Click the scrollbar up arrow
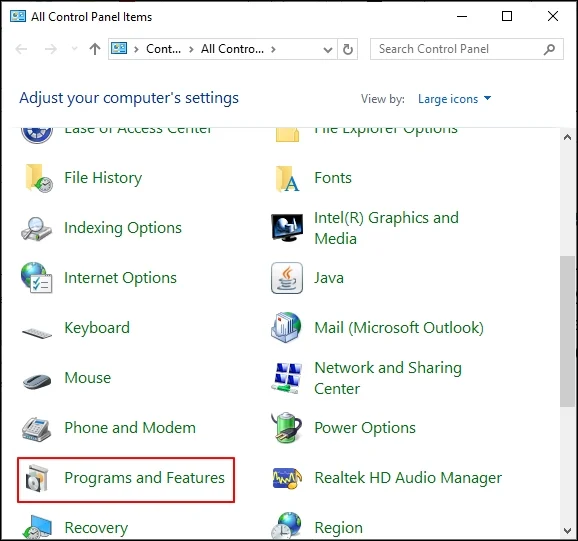Screen dimensions: 578x541 (568, 138)
